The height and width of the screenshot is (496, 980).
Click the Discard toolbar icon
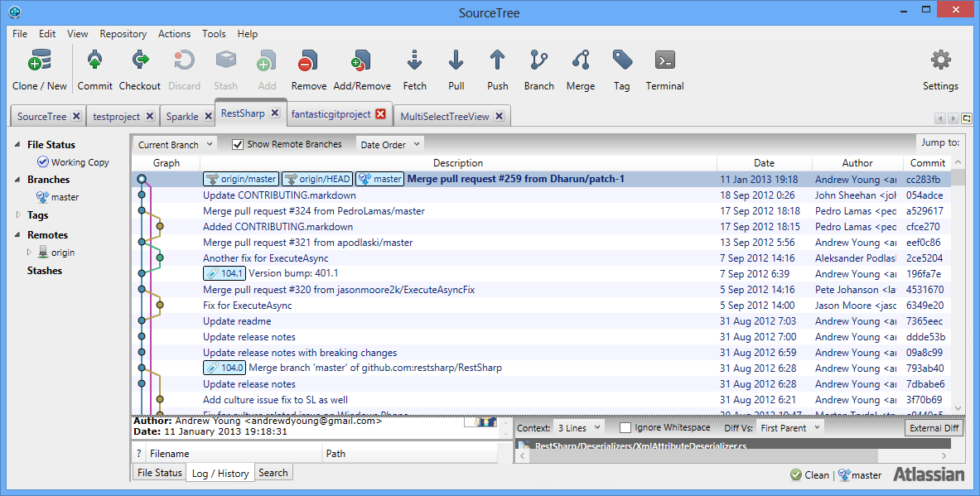tap(184, 60)
